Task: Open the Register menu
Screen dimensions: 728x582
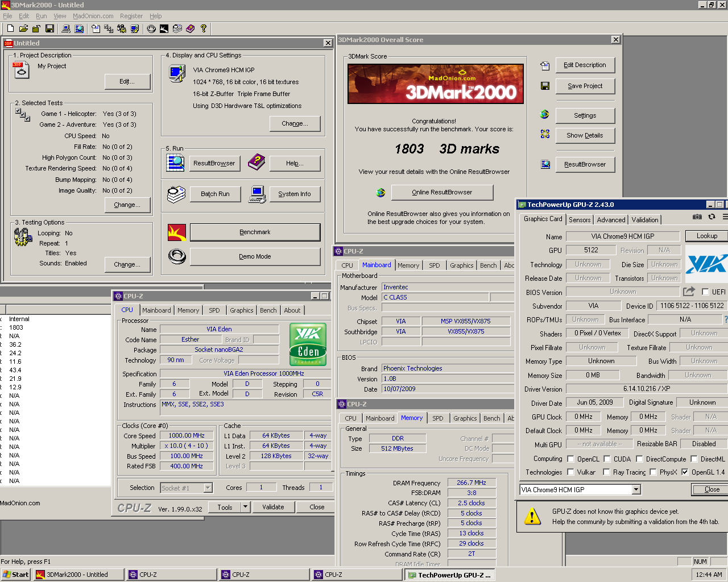Action: click(x=131, y=16)
